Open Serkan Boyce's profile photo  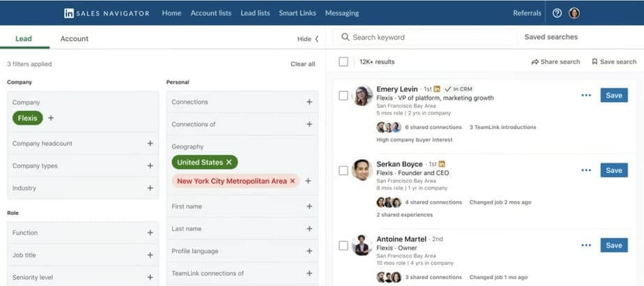point(362,170)
